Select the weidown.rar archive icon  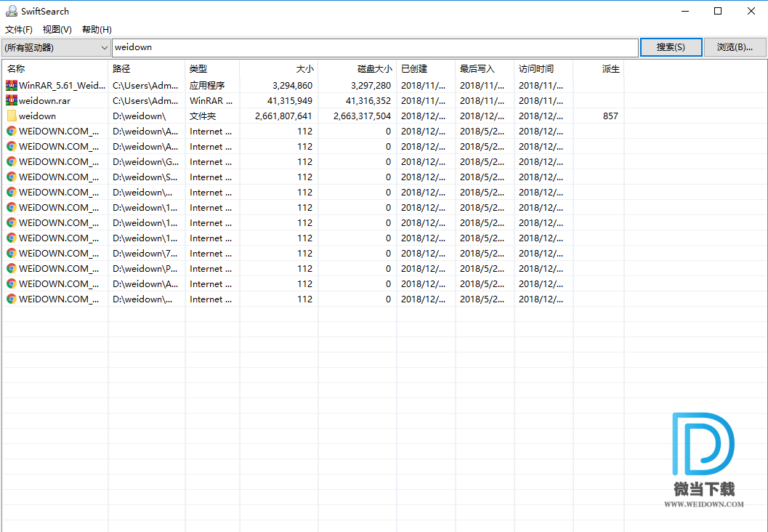(x=12, y=100)
